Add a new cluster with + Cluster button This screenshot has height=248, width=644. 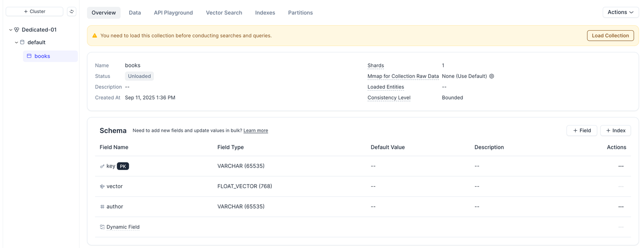tap(35, 12)
